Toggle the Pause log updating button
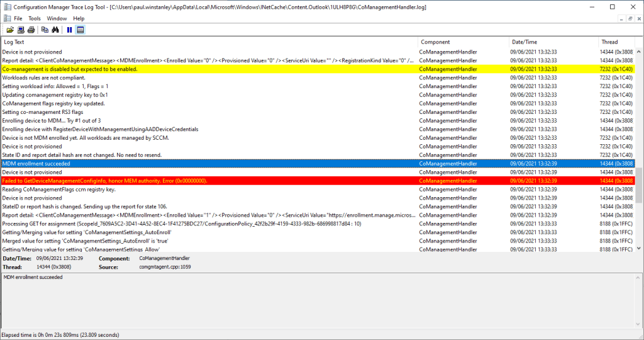 [x=69, y=30]
